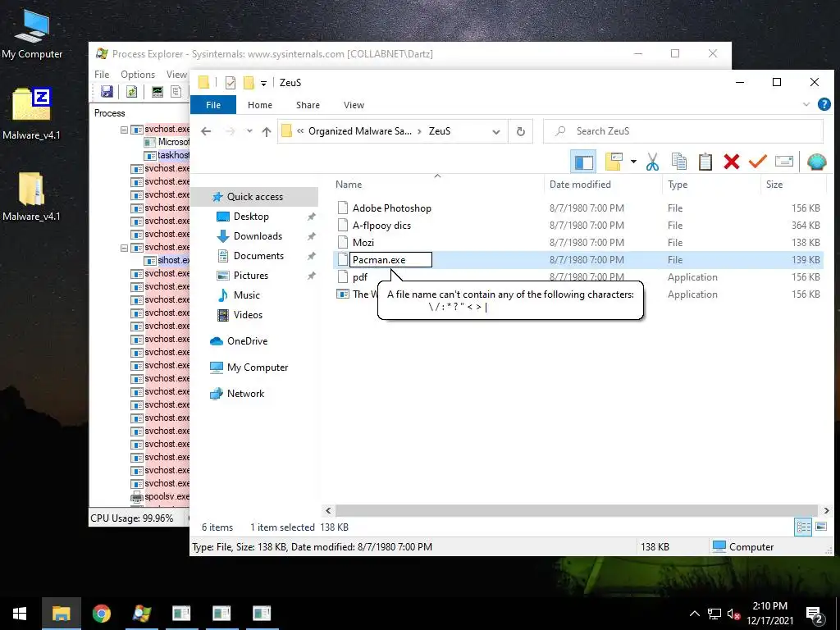Screen dimensions: 840x630
Task: Open Pictures in navigation pane
Action: pyautogui.click(x=251, y=276)
